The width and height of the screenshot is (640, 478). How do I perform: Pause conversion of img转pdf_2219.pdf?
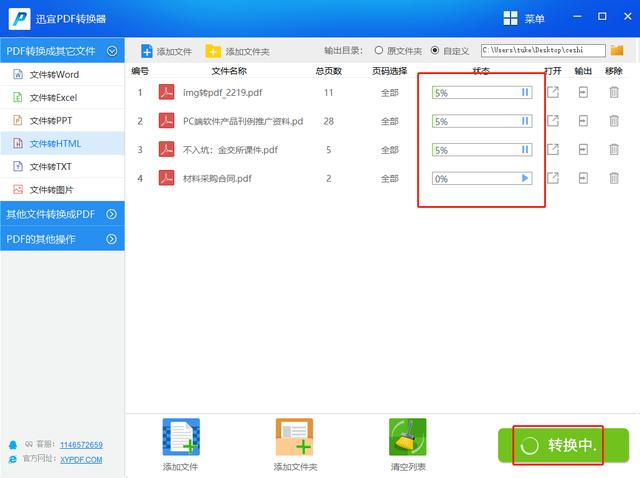tap(525, 93)
